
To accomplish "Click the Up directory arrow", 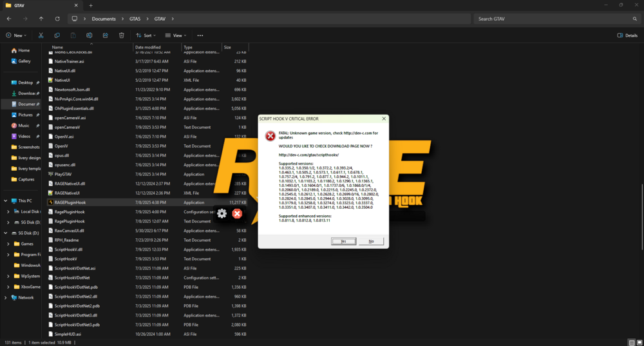I will 41,19.
